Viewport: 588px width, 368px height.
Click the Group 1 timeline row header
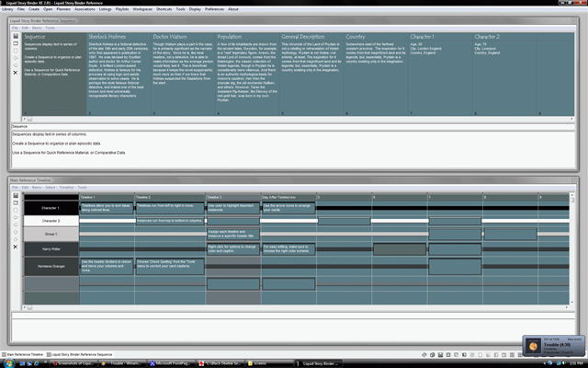51,234
